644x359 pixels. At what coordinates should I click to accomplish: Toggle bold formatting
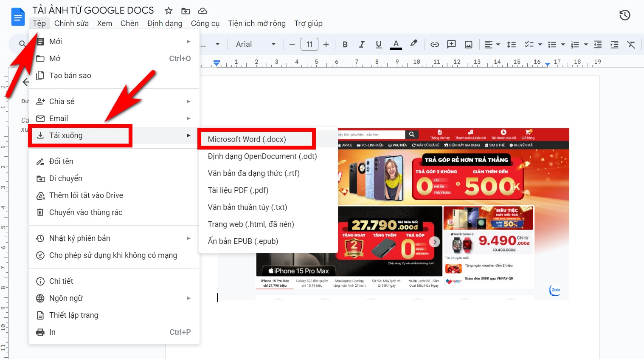(x=345, y=44)
